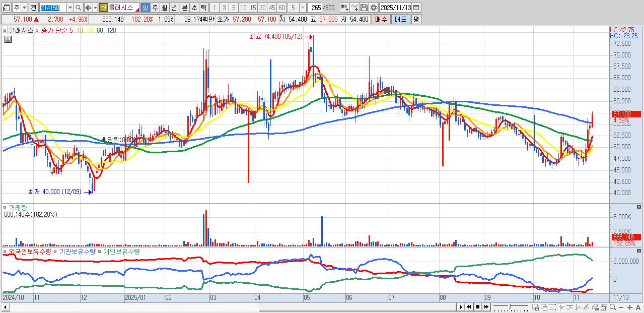Click the chart window overlay icon
The height and width of the screenshot is (313, 644).
pos(604,307)
